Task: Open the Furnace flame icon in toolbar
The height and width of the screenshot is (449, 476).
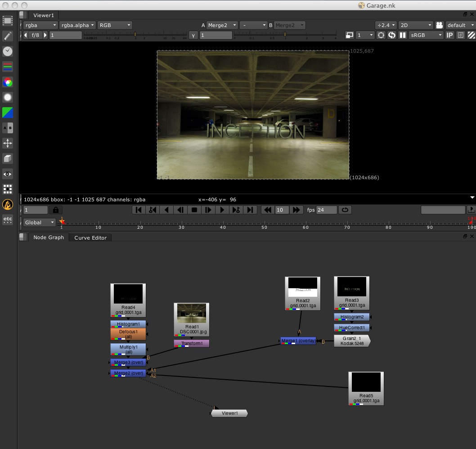Action: click(8, 204)
